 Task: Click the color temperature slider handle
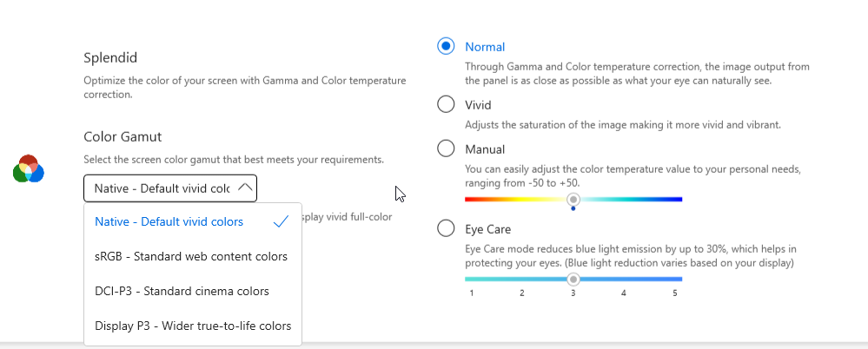coord(573,199)
